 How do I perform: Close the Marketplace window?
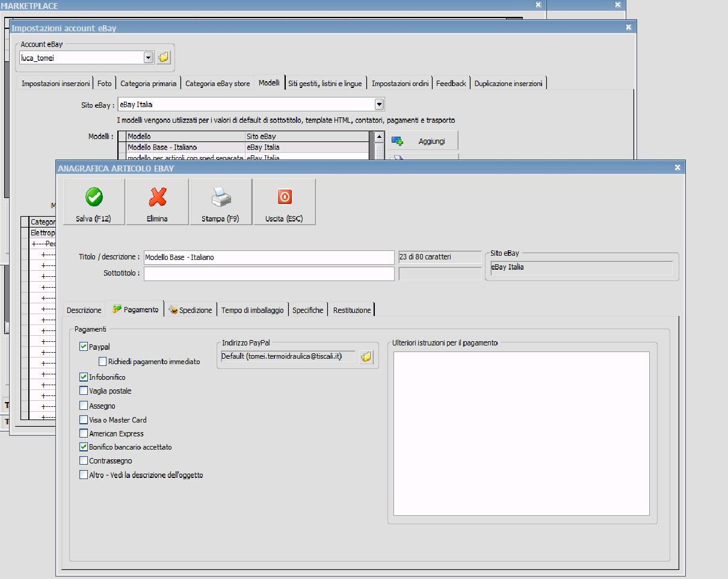tap(538, 5)
